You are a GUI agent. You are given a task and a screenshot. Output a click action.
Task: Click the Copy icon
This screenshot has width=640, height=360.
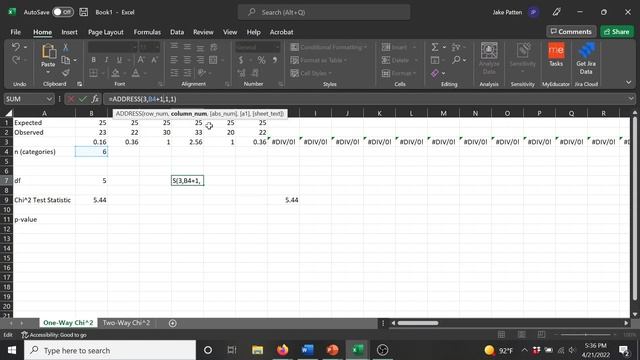[x=66, y=60]
